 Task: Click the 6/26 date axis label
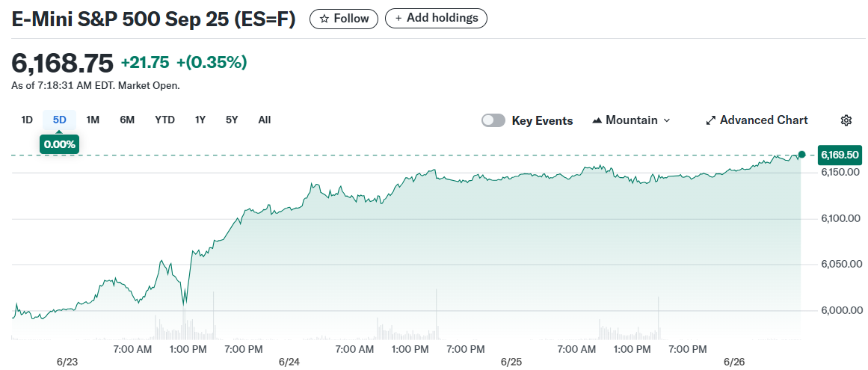(x=734, y=363)
